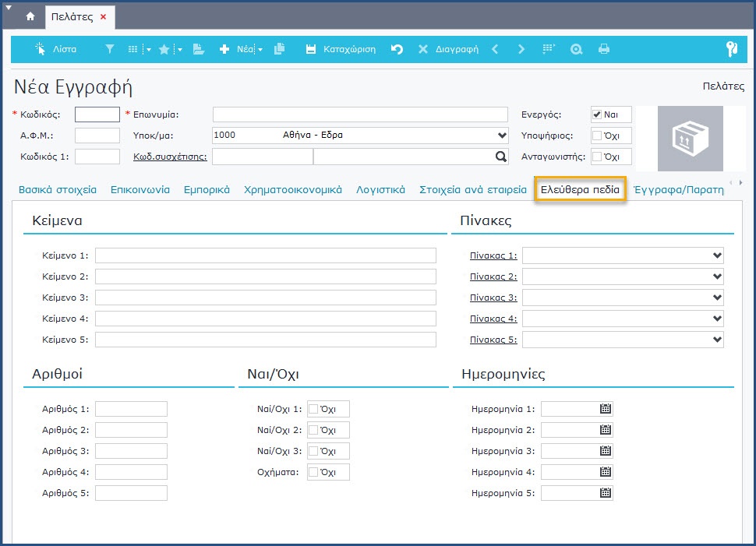The image size is (756, 546).
Task: Click the filter funnel icon
Action: tap(109, 49)
